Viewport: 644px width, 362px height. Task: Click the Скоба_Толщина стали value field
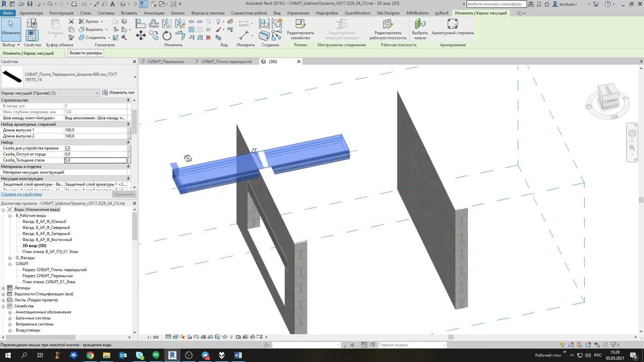95,160
